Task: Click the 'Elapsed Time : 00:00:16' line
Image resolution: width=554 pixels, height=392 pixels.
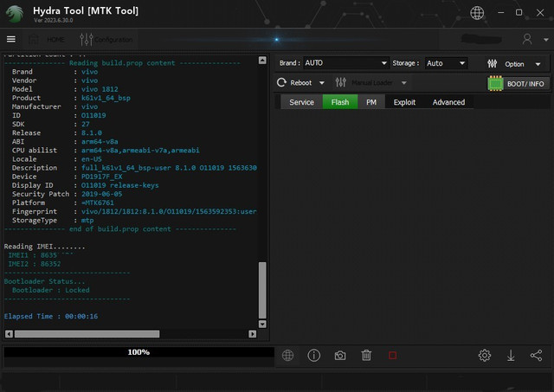Action: coord(51,317)
